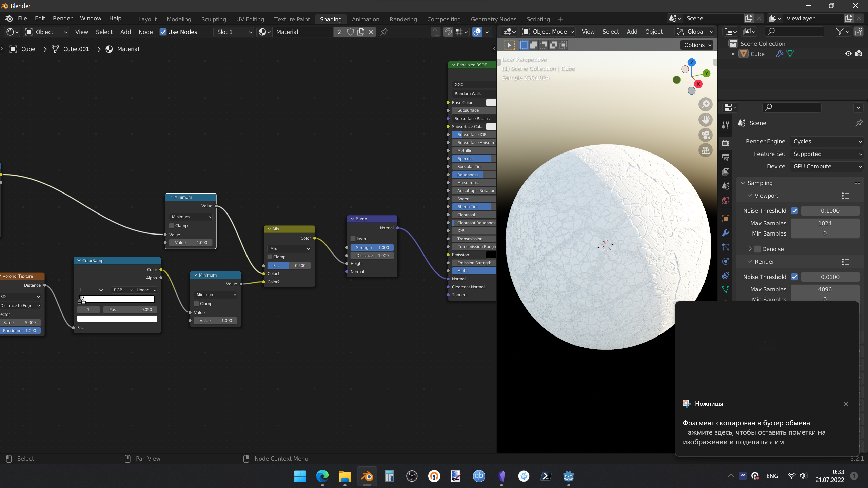Open Blender from the Windows taskbar

point(367,476)
